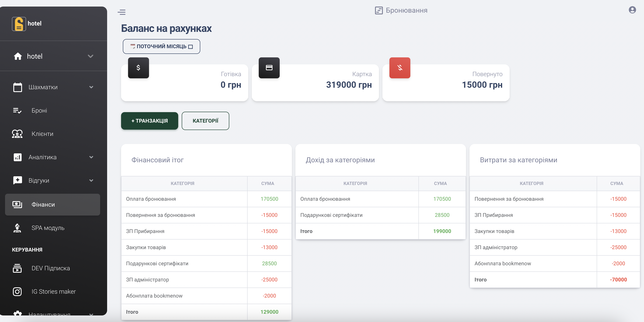Click the red refund icon tile

click(x=399, y=68)
